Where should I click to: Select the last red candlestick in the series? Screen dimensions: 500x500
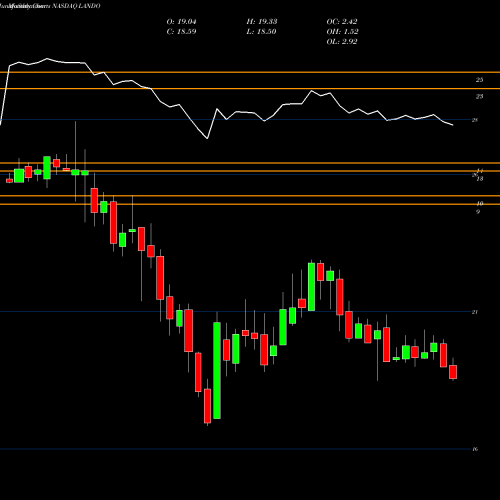coord(453,372)
